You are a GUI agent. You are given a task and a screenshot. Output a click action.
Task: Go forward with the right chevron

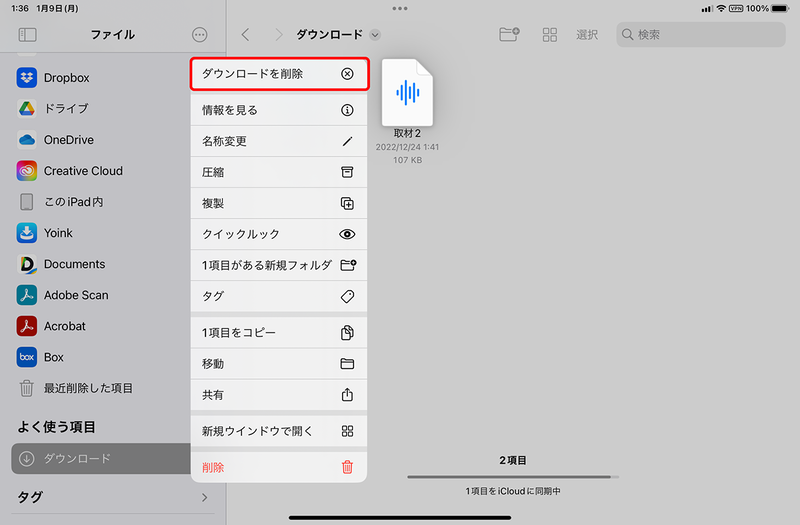point(278,35)
